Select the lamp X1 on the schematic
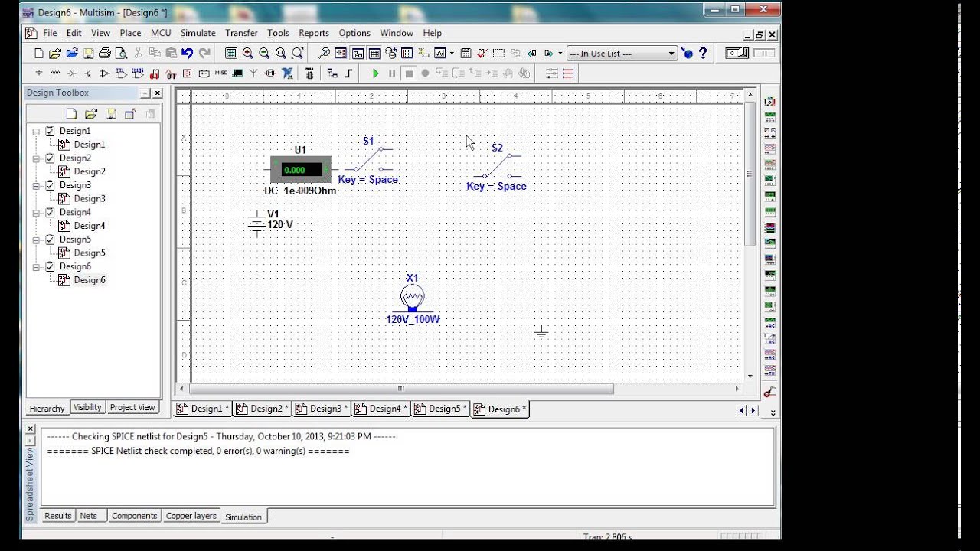Screen dimensions: 980x551 [412, 298]
